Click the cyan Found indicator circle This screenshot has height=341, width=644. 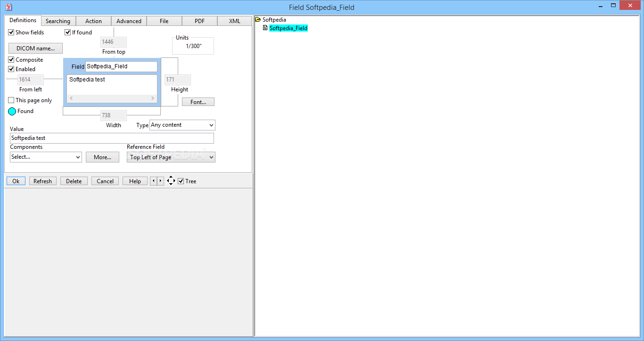(x=12, y=112)
